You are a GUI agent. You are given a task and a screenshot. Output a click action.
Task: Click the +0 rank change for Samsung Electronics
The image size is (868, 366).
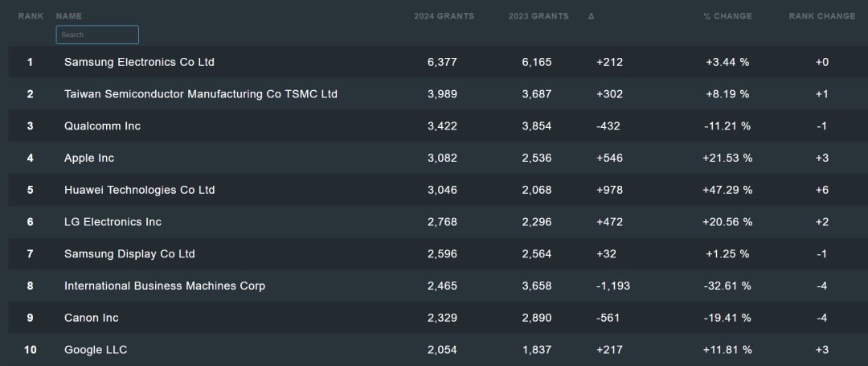[822, 62]
